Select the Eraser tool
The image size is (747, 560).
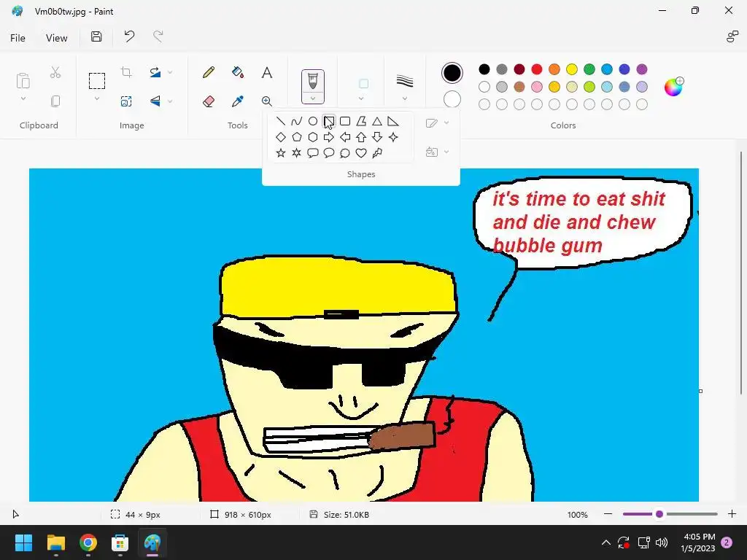[208, 101]
